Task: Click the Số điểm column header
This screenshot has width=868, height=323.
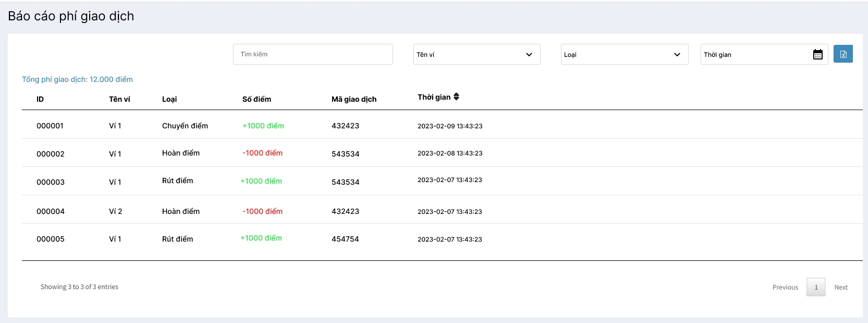Action: coord(256,99)
